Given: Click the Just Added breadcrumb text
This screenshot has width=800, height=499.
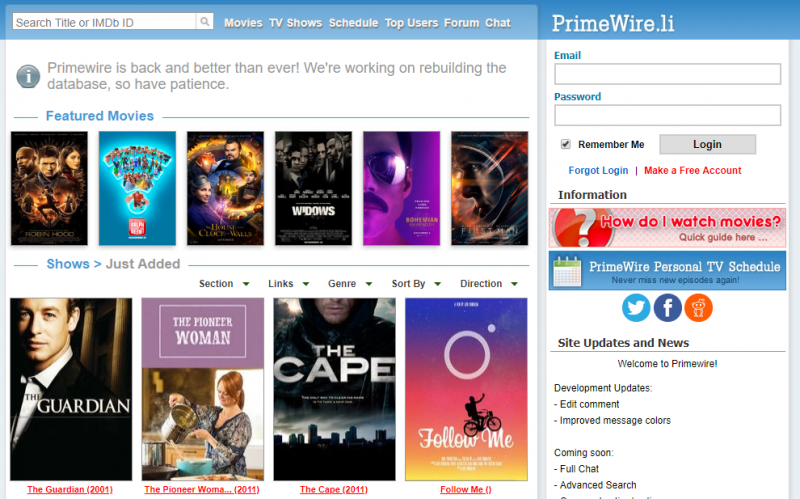Looking at the screenshot, I should coord(143,264).
